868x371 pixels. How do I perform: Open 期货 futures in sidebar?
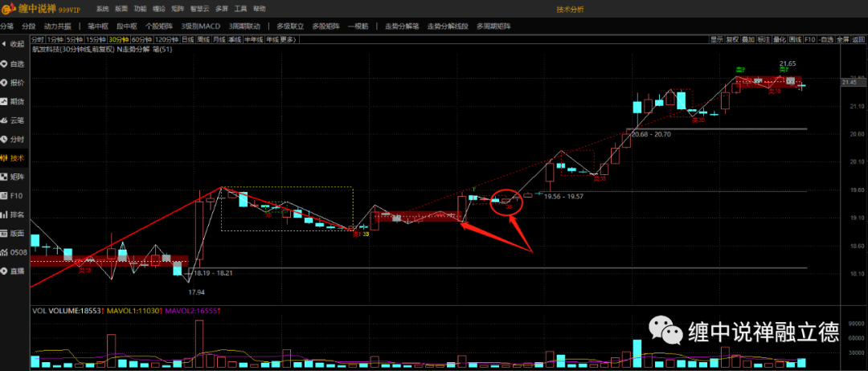[14, 102]
